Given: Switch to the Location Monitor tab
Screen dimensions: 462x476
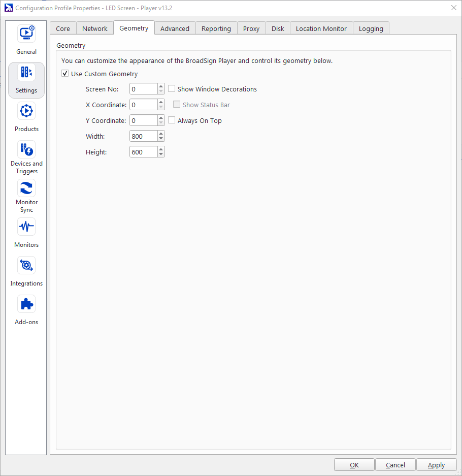Looking at the screenshot, I should coord(321,28).
